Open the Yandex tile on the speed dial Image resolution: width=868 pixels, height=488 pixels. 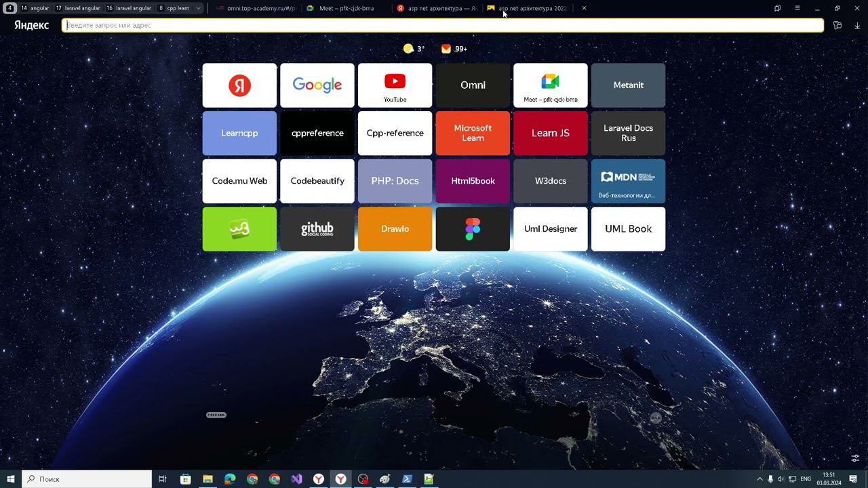[x=239, y=85]
